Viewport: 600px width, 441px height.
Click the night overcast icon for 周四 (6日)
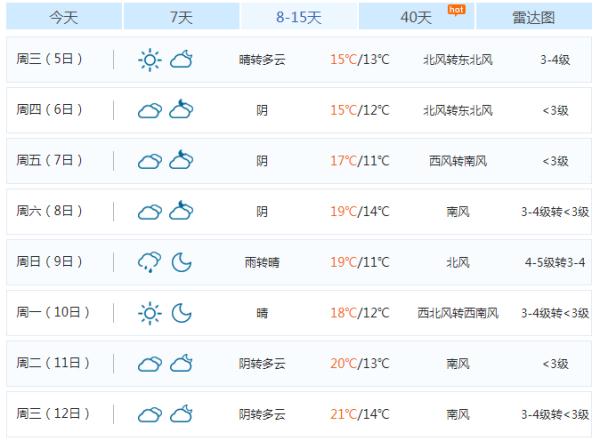181,109
